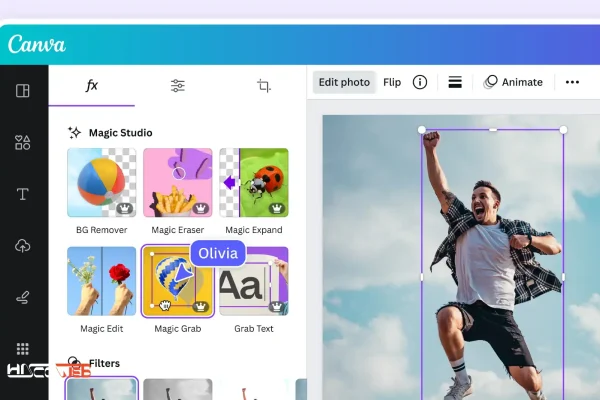
Task: Click the Filters heading
Action: 104,363
